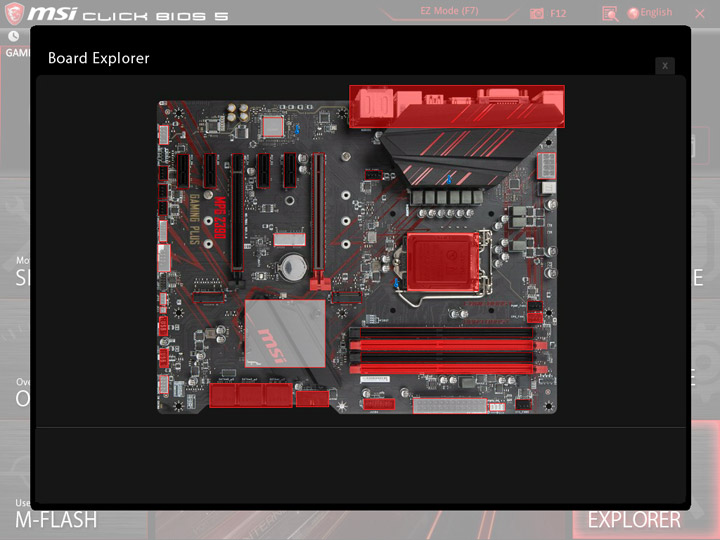Select highlighted grey chip at board top
The image size is (720, 540).
tap(272, 127)
